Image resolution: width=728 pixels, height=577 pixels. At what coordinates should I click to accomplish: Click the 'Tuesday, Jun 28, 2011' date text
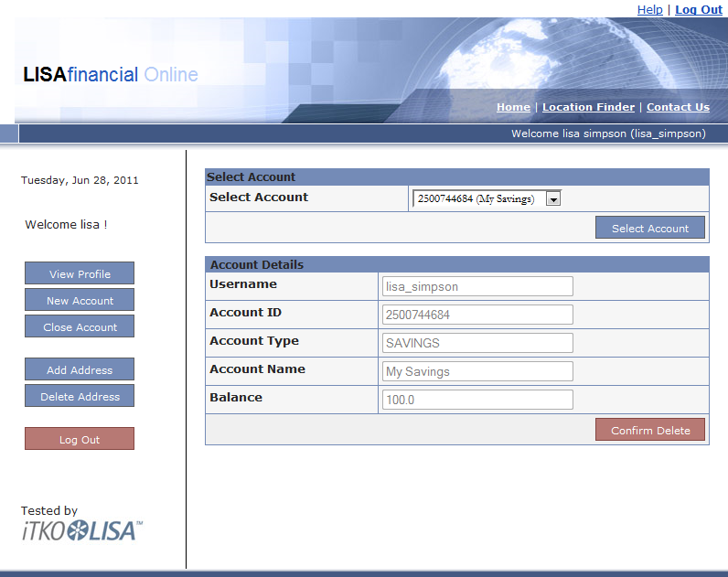[80, 180]
